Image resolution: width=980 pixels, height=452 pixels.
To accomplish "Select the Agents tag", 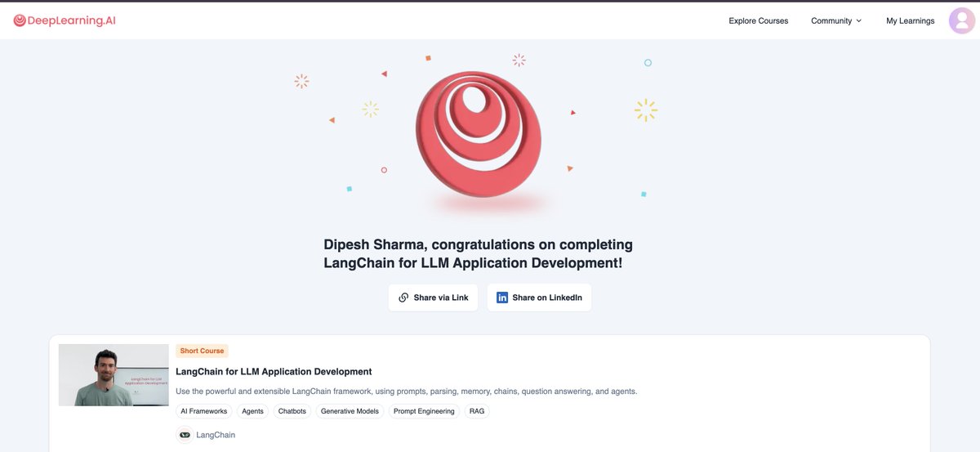I will pyautogui.click(x=253, y=411).
